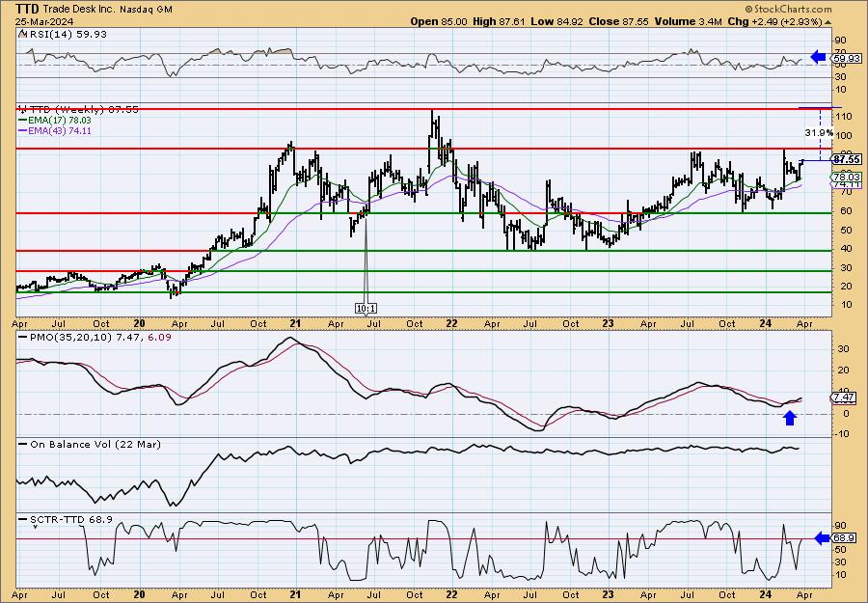Click the 10:1 stock split marker
The width and height of the screenshot is (868, 603).
pos(366,308)
